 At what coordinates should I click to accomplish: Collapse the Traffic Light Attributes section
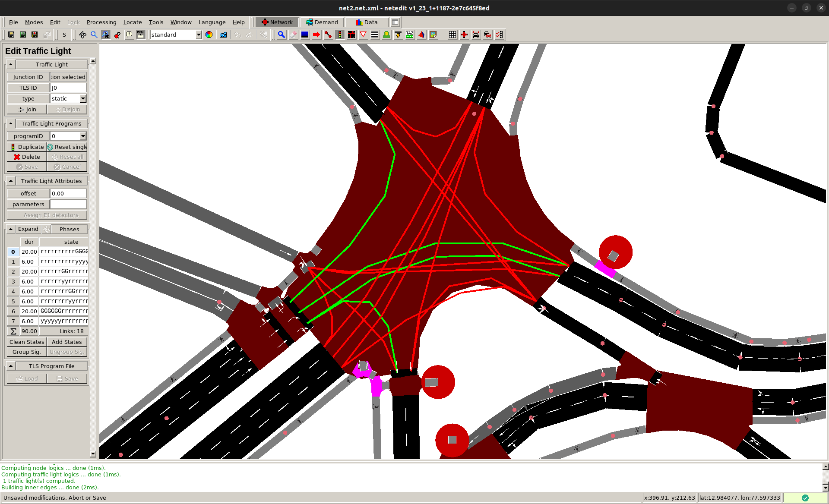pyautogui.click(x=10, y=181)
